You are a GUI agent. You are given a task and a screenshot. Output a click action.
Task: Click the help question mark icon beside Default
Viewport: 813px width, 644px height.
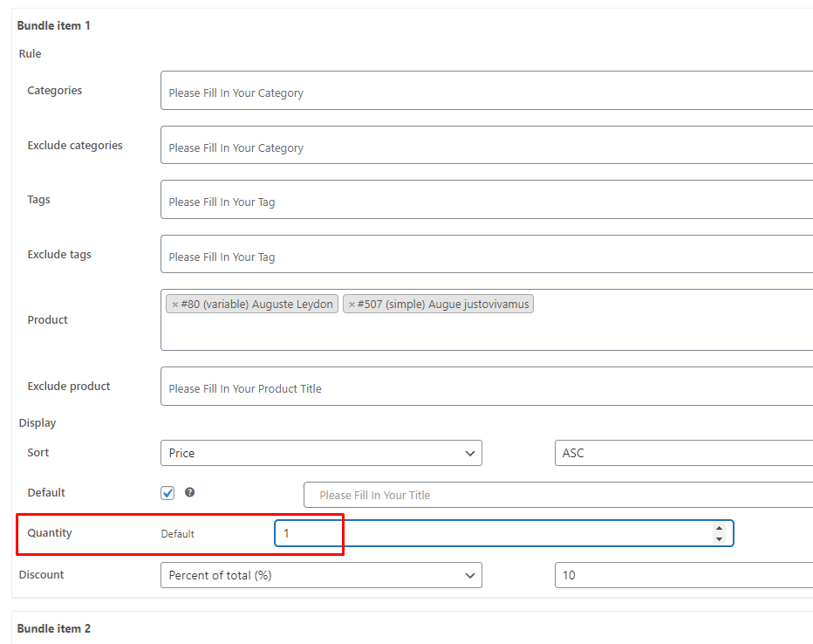point(190,492)
